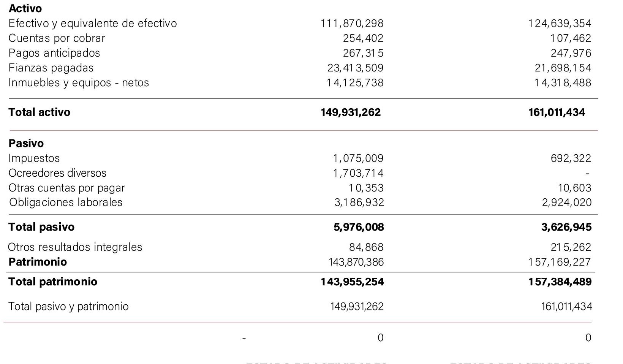
Task: Select the Total activo amount 161,011,434
Action: coord(557,112)
